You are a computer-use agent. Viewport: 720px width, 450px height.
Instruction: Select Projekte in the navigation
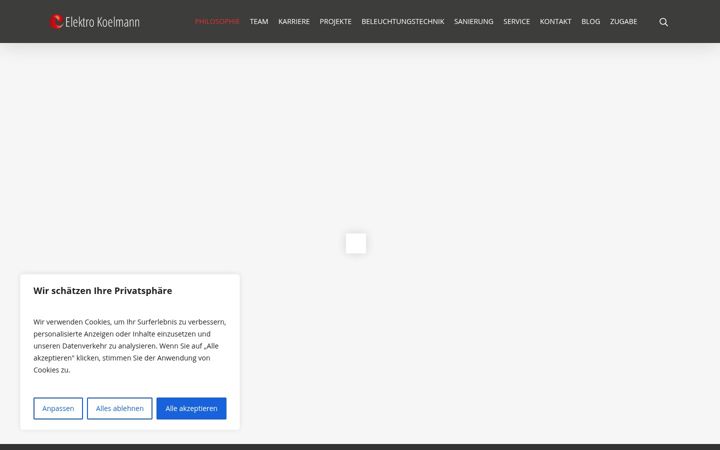click(x=335, y=22)
